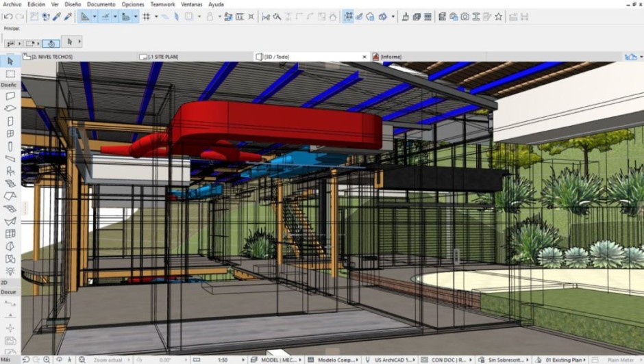Click the camera icon in the toolbar

click(x=465, y=16)
